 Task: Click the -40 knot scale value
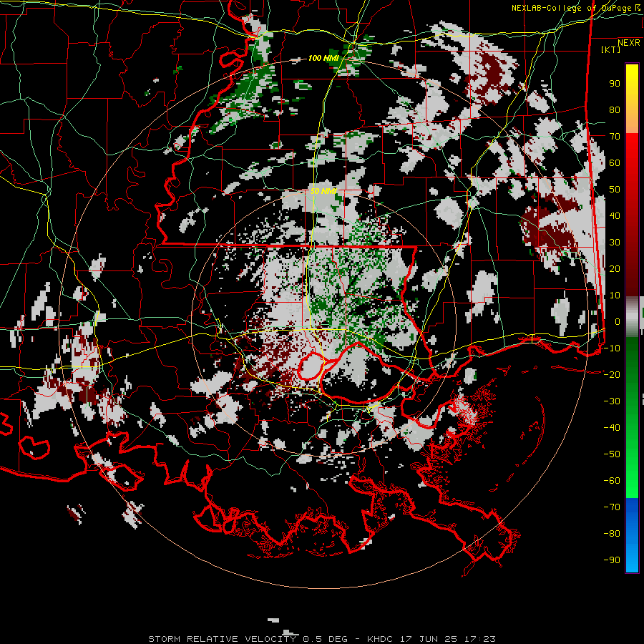(x=612, y=428)
